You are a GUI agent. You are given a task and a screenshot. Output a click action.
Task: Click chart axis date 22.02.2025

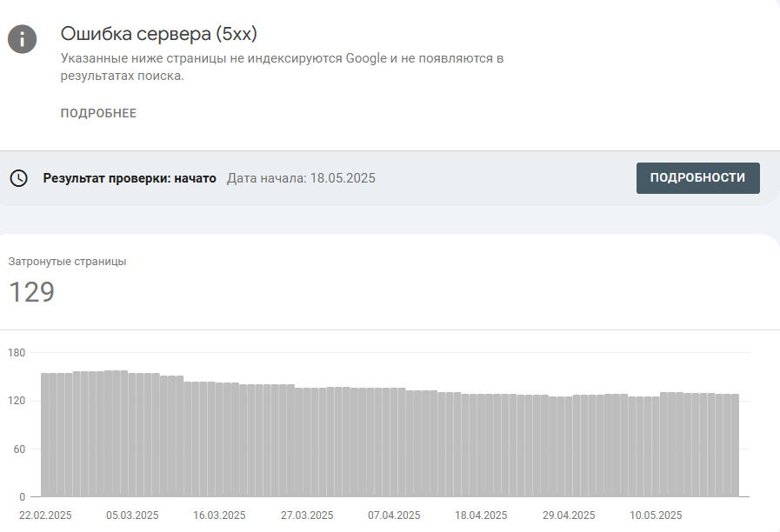[45, 515]
